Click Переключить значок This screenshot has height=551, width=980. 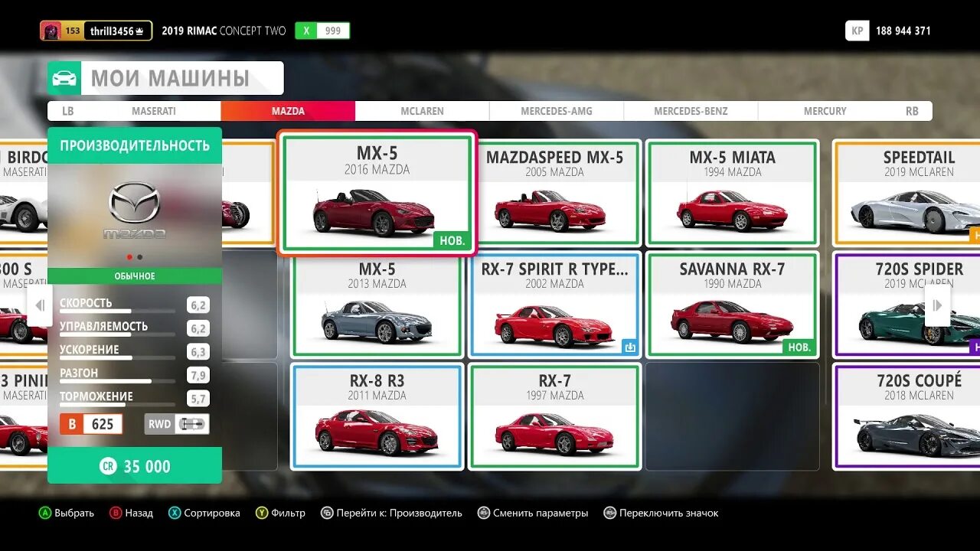click(669, 513)
